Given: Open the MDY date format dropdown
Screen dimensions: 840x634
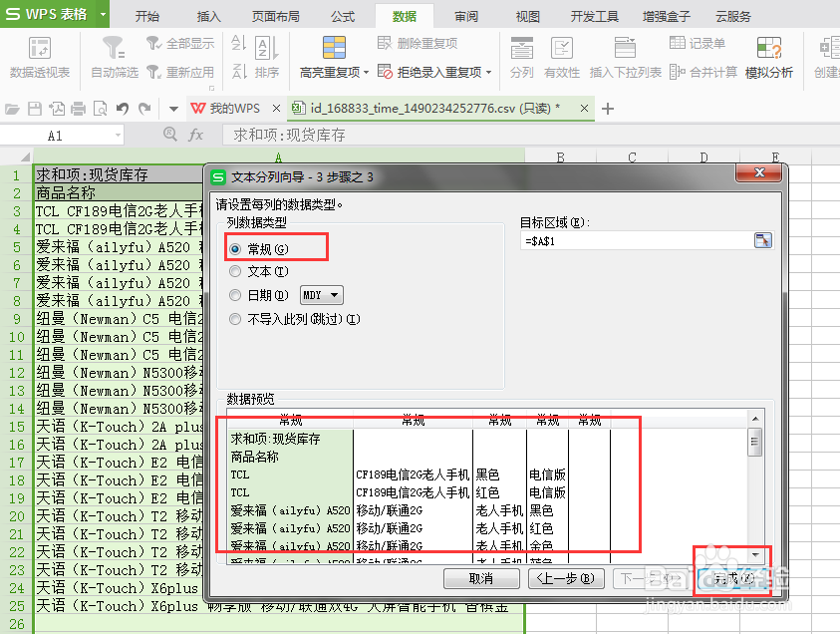Looking at the screenshot, I should point(322,295).
